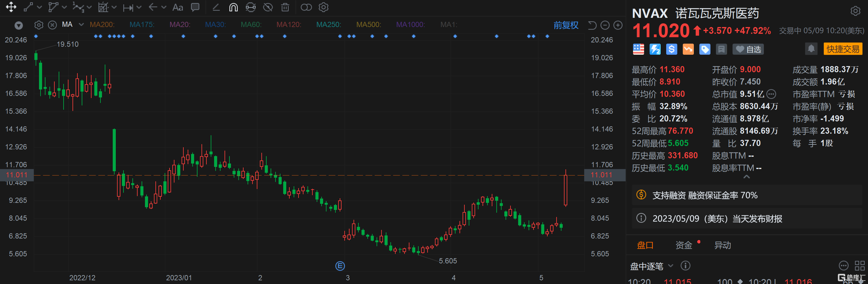Toggle MA200 line visibility label

coord(102,25)
